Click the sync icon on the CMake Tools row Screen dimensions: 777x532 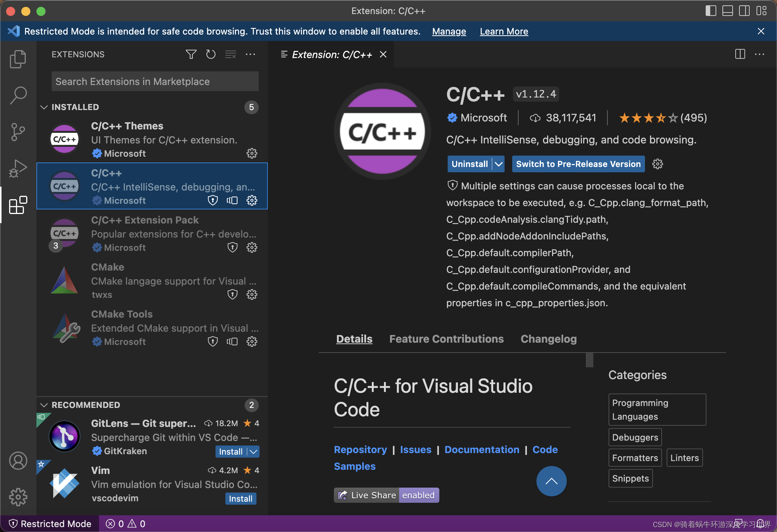click(x=232, y=342)
